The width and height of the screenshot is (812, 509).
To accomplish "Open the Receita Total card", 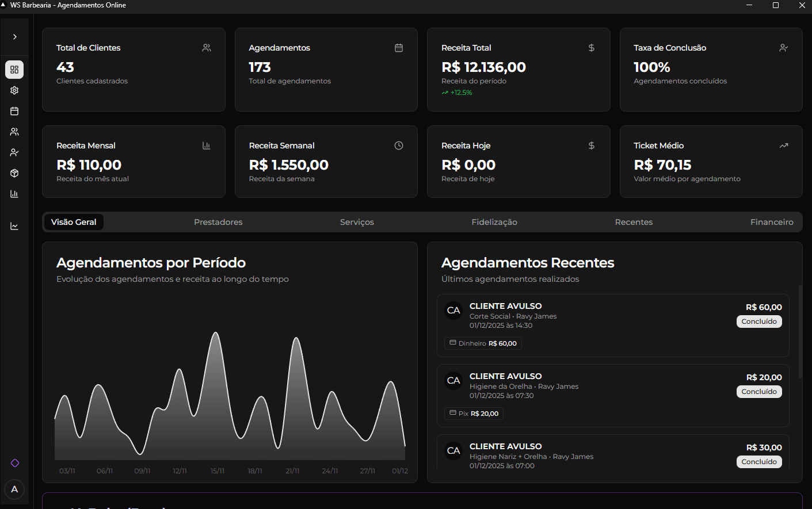I will (518, 70).
